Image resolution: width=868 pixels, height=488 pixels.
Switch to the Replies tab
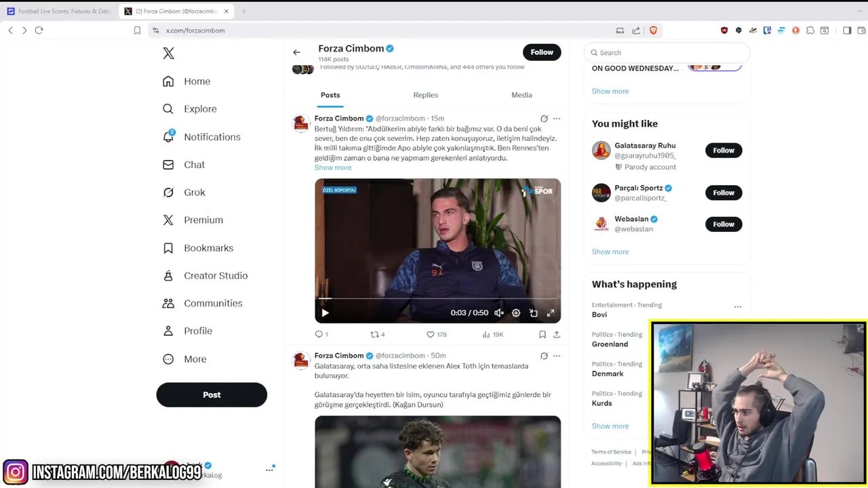(x=426, y=95)
